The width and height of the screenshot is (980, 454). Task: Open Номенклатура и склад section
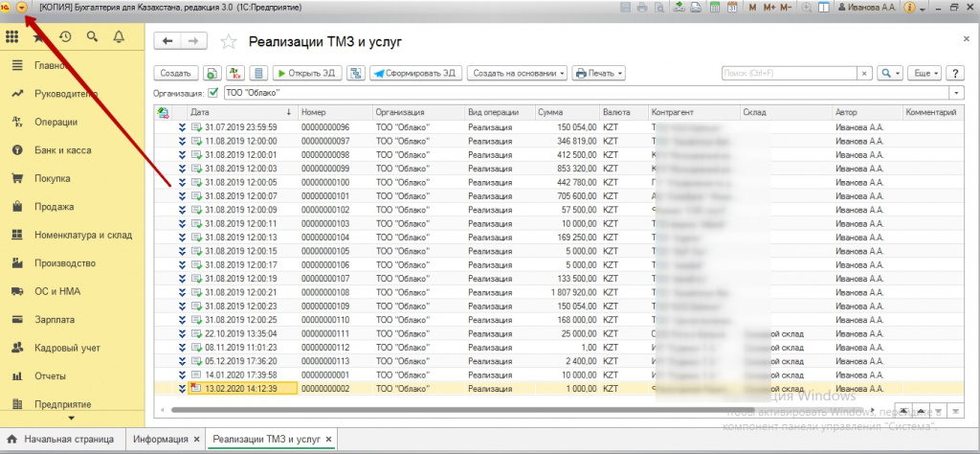(x=83, y=235)
